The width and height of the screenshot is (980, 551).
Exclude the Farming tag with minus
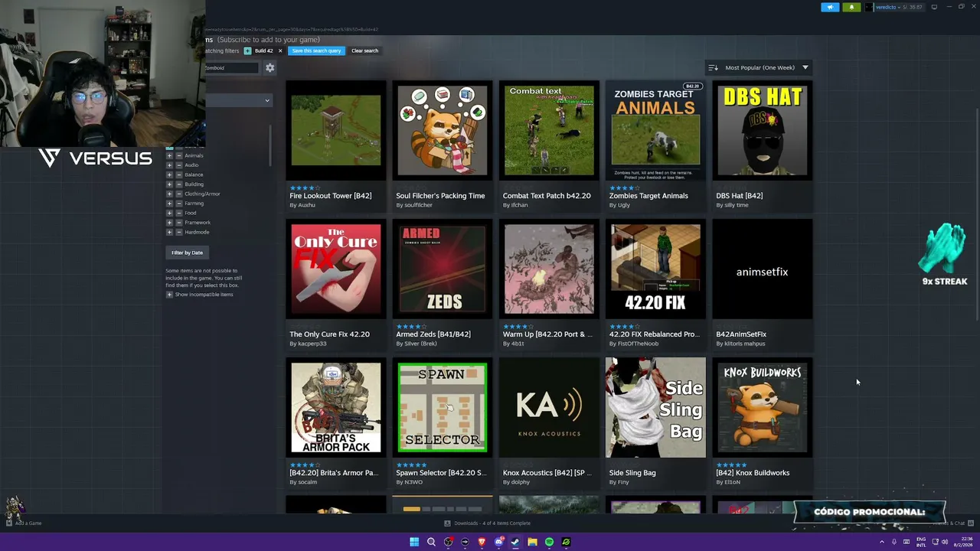click(179, 204)
